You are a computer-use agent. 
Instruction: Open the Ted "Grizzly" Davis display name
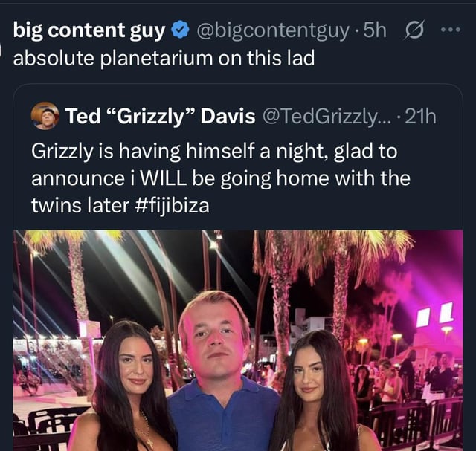coord(161,117)
